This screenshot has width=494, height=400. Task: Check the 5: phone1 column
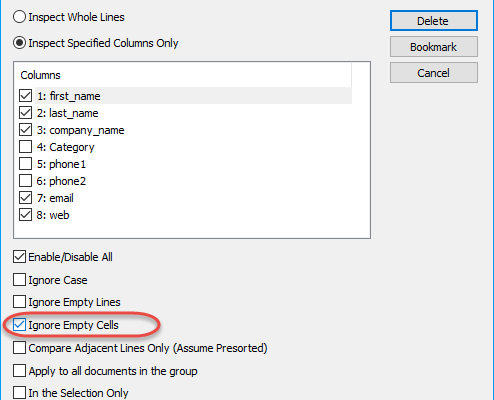26,164
